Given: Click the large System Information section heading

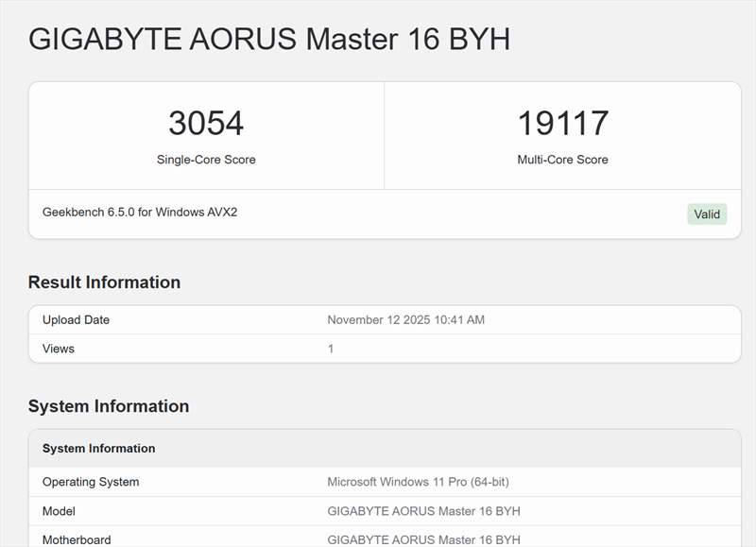Looking at the screenshot, I should pyautogui.click(x=109, y=406).
